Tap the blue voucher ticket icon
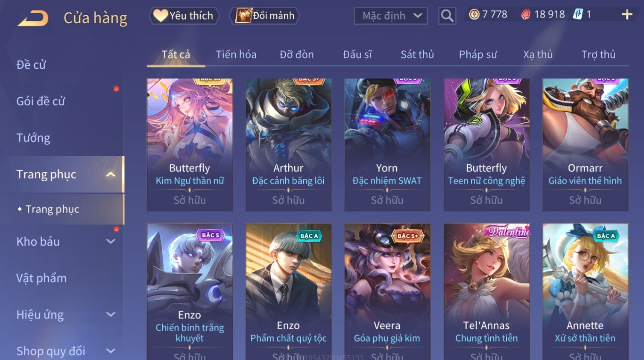Image resolution: width=644 pixels, height=360 pixels. pyautogui.click(x=578, y=14)
